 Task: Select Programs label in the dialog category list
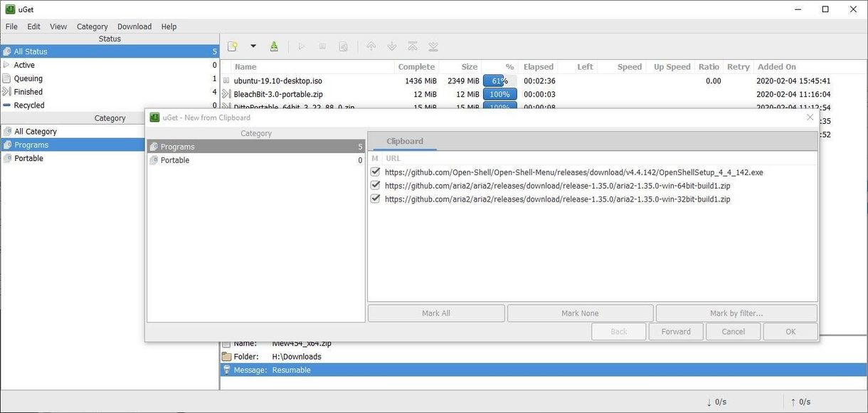pyautogui.click(x=177, y=147)
